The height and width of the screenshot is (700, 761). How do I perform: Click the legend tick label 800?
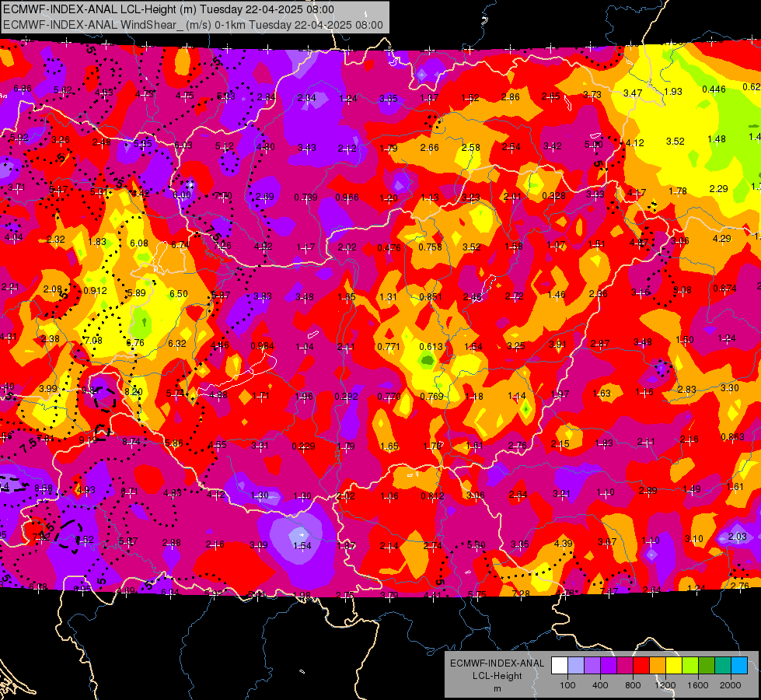633,685
